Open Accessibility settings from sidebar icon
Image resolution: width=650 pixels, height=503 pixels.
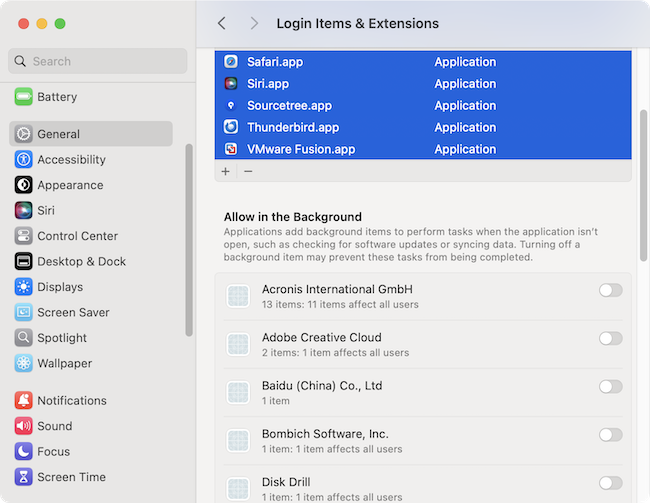[x=23, y=160]
